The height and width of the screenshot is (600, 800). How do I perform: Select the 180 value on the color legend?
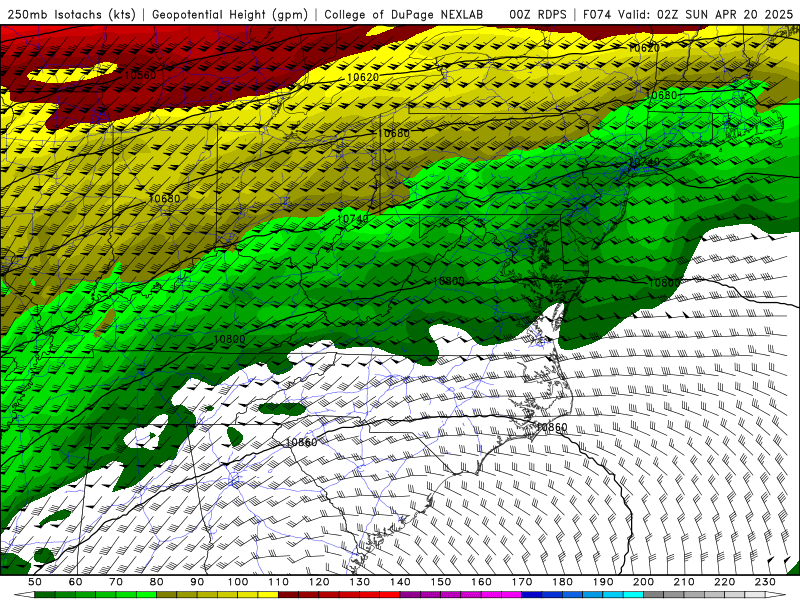[x=562, y=582]
